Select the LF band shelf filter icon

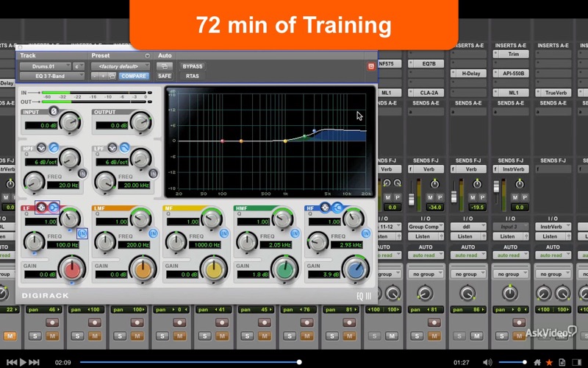[x=54, y=208]
